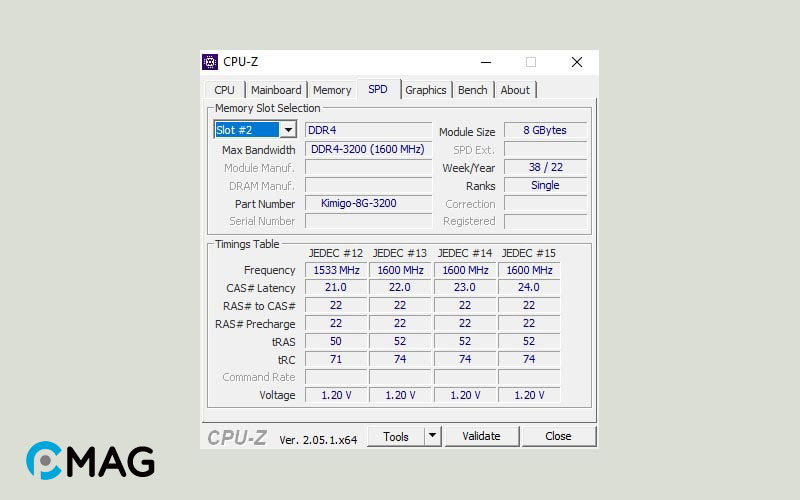Select the Module Size 8 GBytes field

545,131
